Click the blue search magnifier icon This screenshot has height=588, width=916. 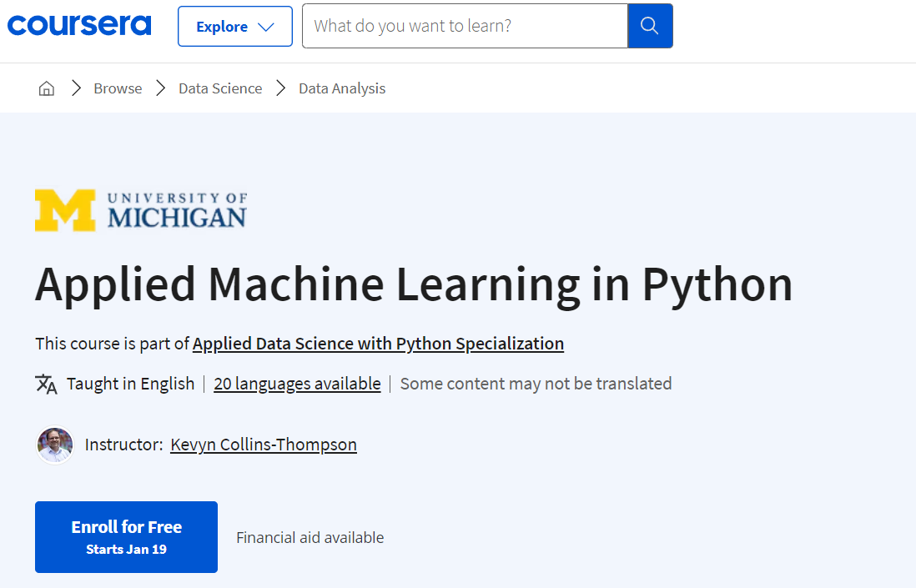pos(650,26)
